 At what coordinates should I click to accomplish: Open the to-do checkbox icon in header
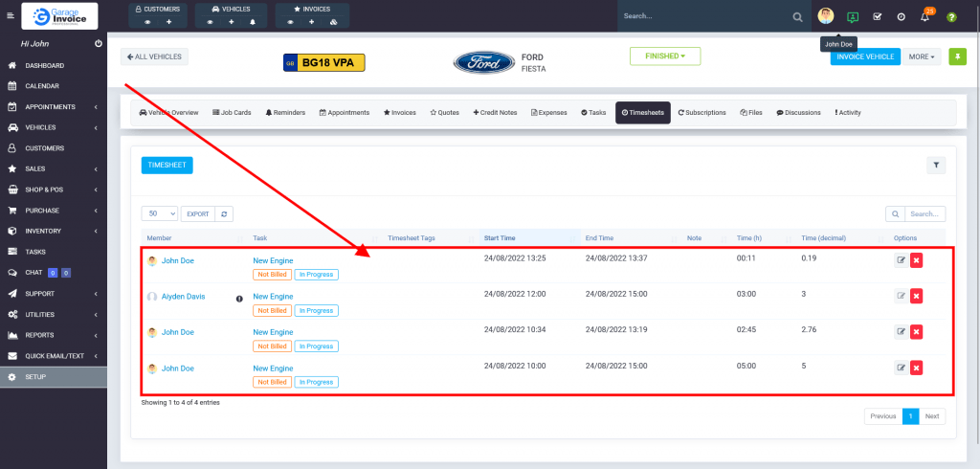tap(877, 17)
